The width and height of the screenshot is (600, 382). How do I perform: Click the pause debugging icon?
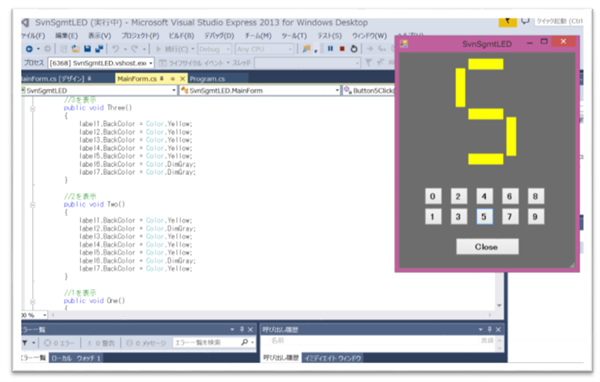coord(330,49)
